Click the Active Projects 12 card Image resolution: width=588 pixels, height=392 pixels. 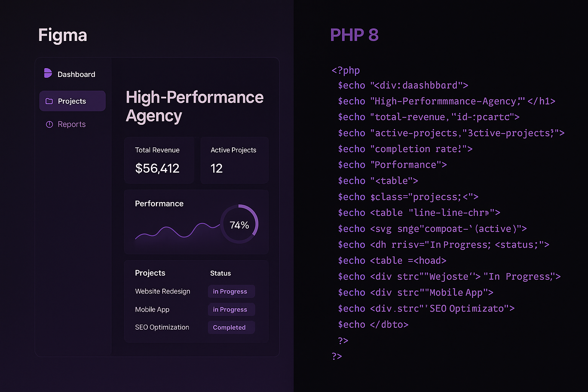234,160
